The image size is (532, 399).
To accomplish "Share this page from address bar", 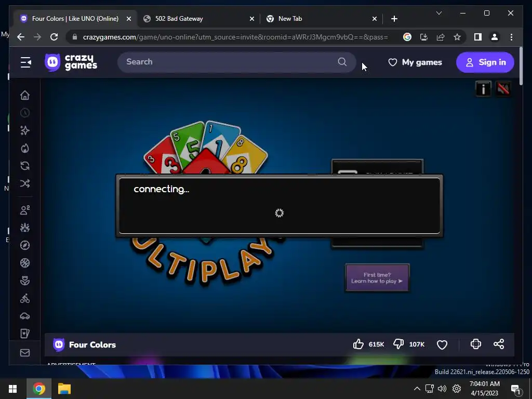I will (441, 37).
